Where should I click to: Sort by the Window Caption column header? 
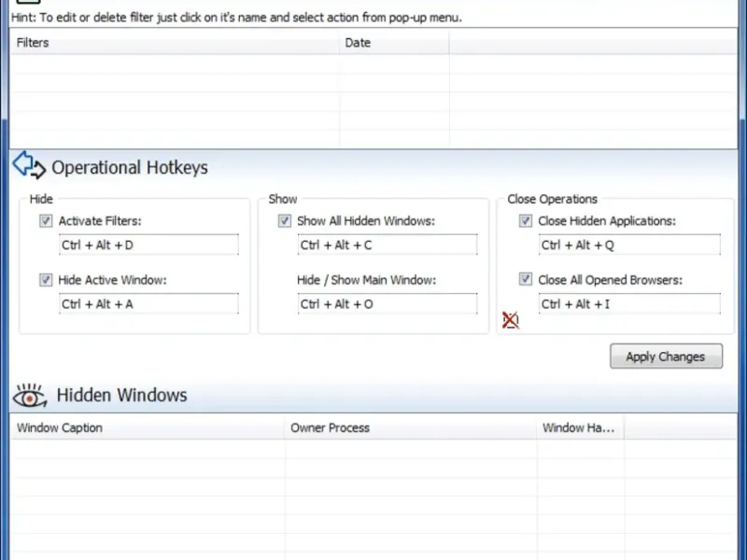tap(148, 427)
